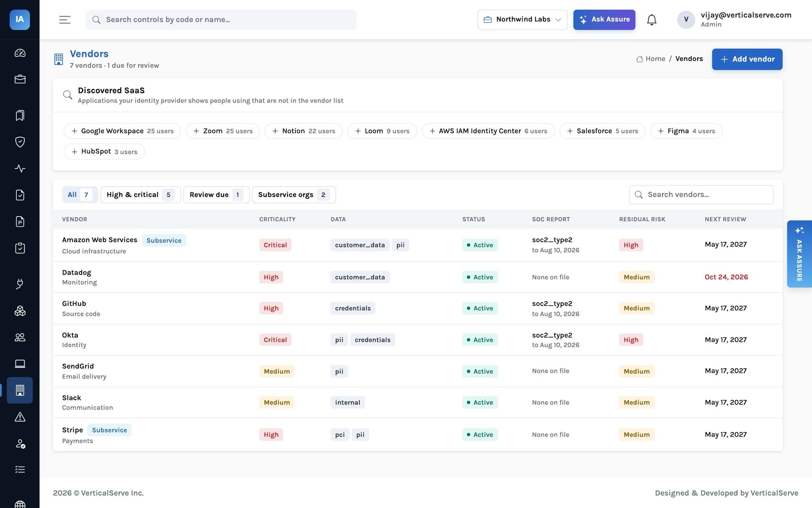Add discovered AWS IAM Identity Center app

(488, 131)
